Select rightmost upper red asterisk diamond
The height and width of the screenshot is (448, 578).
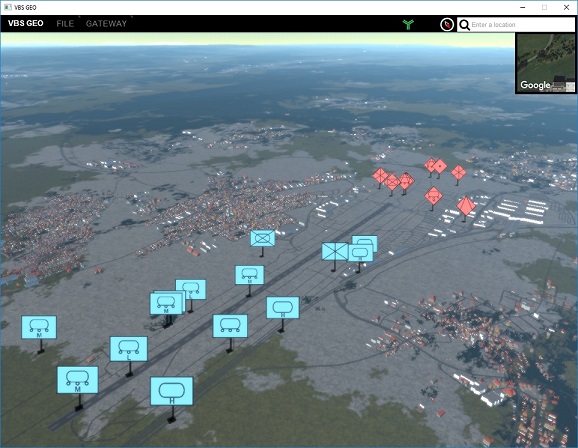pos(459,172)
